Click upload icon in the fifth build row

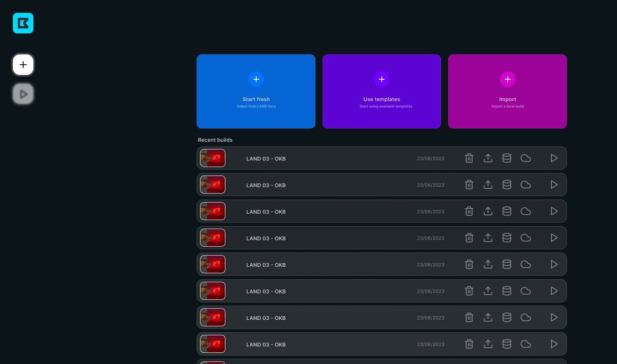click(x=488, y=264)
